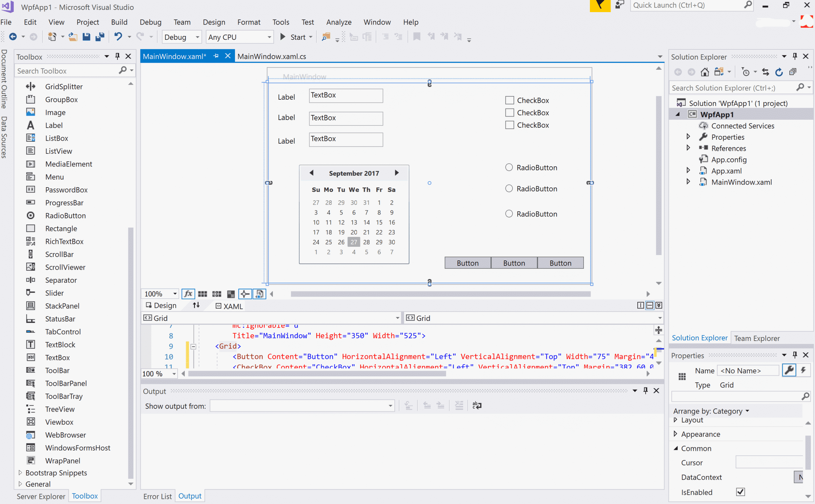Viewport: 815px width, 504px height.
Task: Check the first CheckBox in designer
Action: [509, 100]
